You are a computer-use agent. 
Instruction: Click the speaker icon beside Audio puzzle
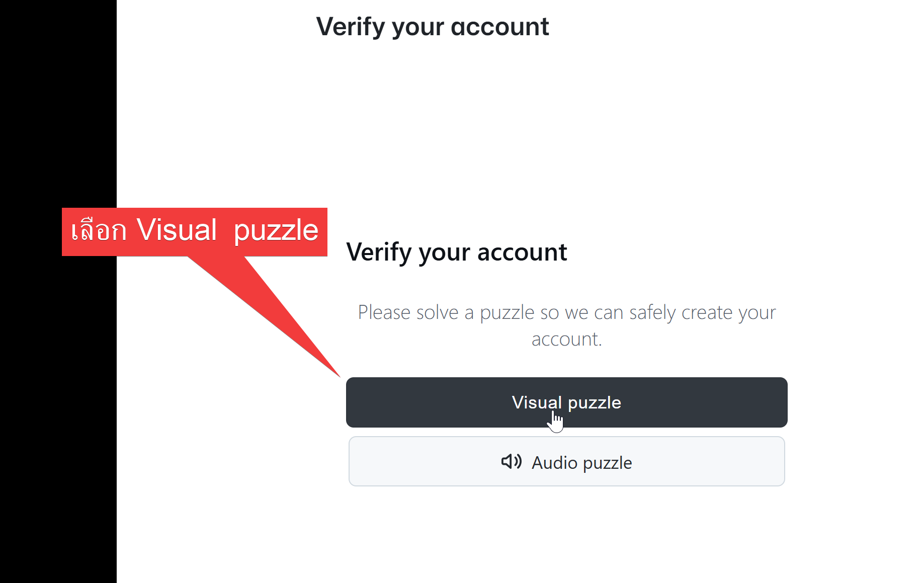point(511,461)
